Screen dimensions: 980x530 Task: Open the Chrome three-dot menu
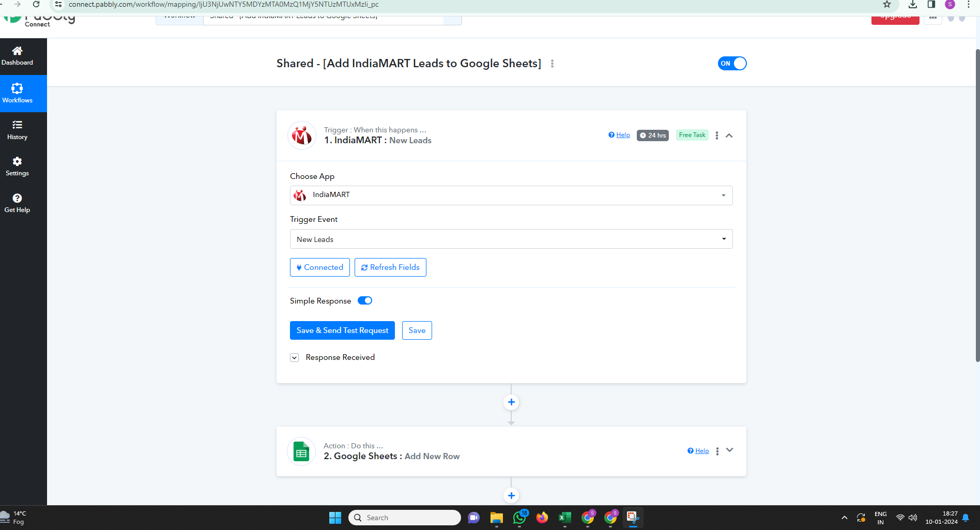(x=969, y=5)
